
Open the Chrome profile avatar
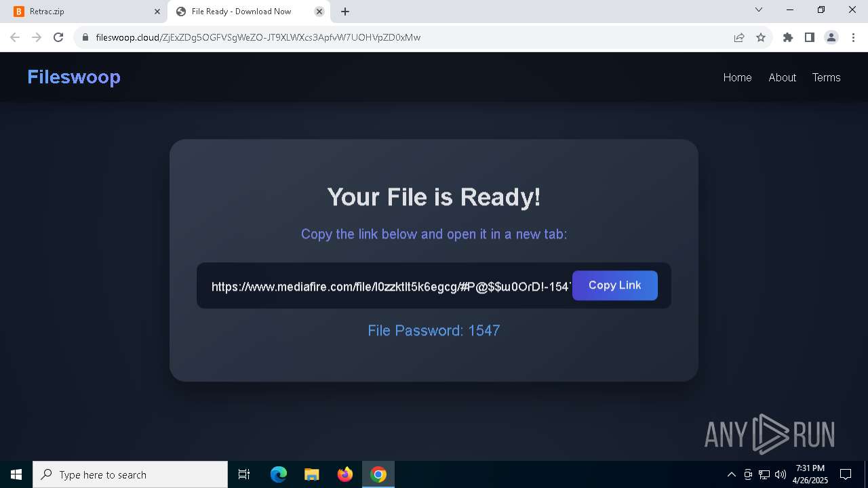point(831,37)
